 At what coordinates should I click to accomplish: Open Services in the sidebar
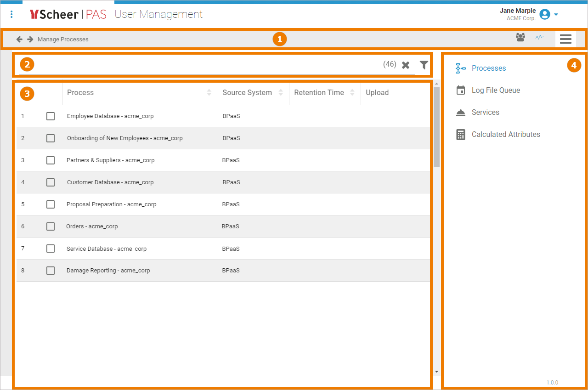485,113
